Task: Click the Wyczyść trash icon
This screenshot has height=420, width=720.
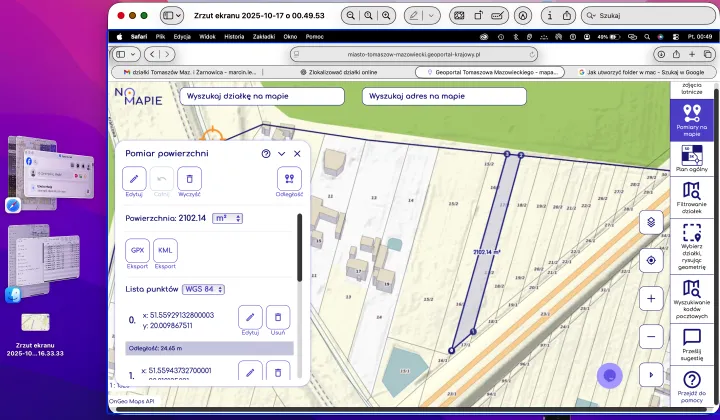Action: click(x=189, y=179)
